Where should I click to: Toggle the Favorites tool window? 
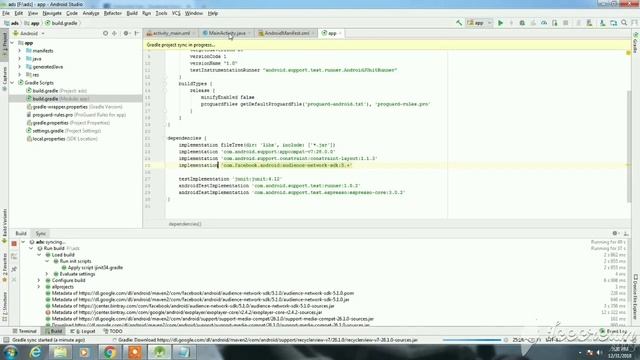coord(4,268)
